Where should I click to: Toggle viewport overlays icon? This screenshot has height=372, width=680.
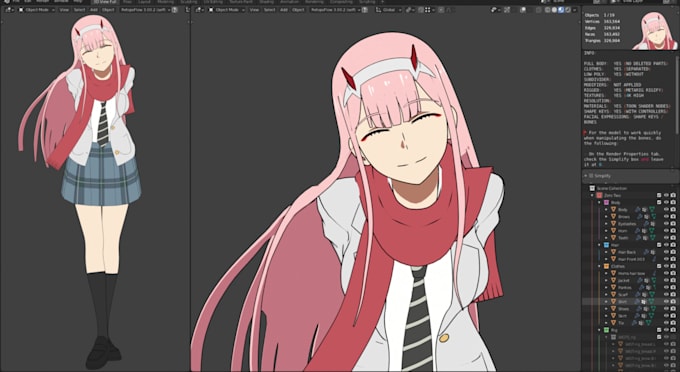524,10
